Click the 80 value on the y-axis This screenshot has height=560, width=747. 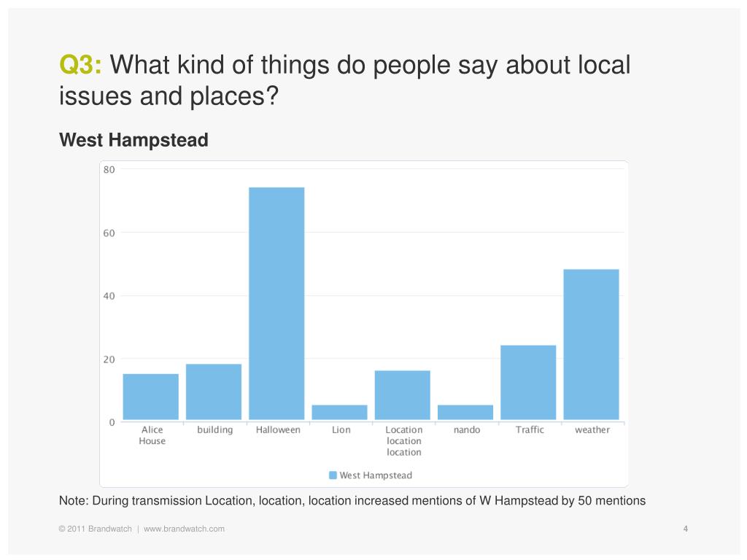click(109, 169)
